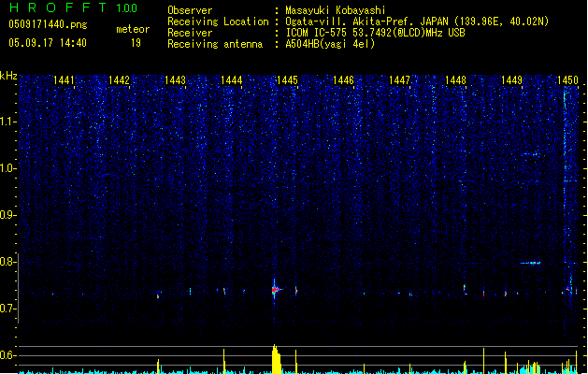Click the kHz axis unit label

point(8,76)
